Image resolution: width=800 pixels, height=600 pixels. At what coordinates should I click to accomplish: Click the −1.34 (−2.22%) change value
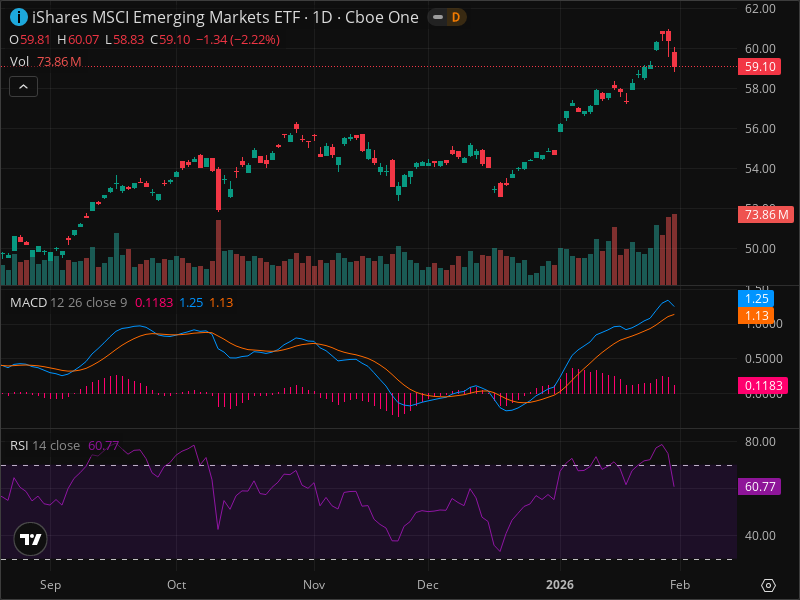[238, 40]
